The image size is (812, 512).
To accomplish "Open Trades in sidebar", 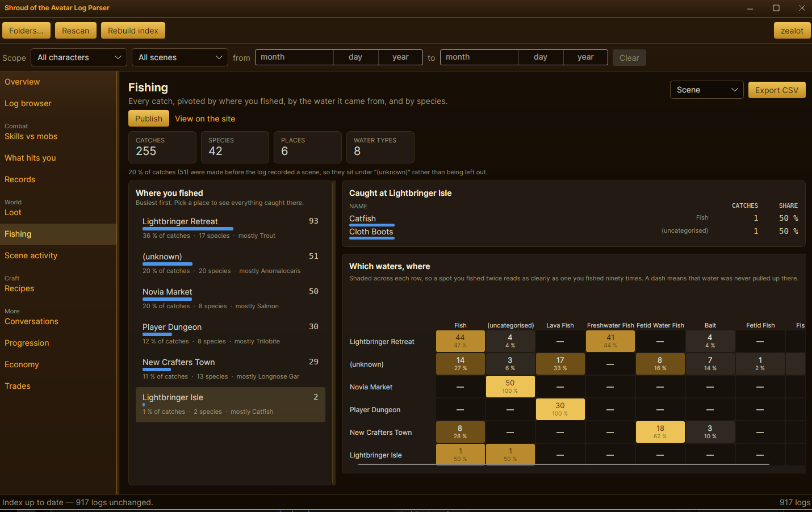I will [58, 386].
